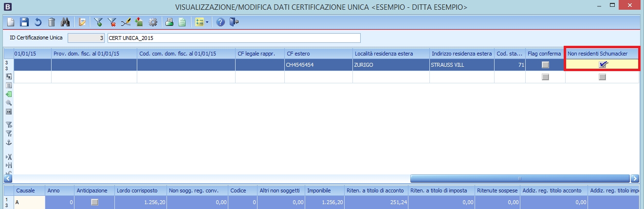Click the lined page icon in grid sidebar
The height and width of the screenshot is (209, 644).
8,85
